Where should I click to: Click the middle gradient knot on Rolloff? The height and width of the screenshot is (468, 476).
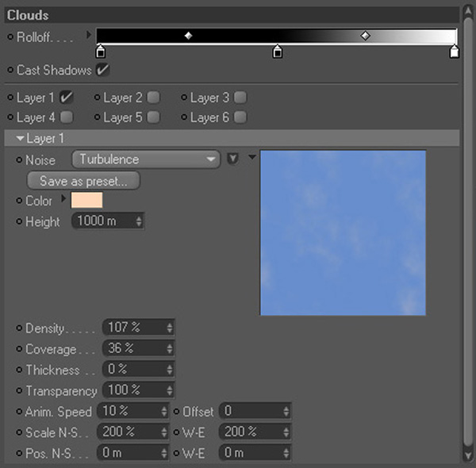click(278, 52)
